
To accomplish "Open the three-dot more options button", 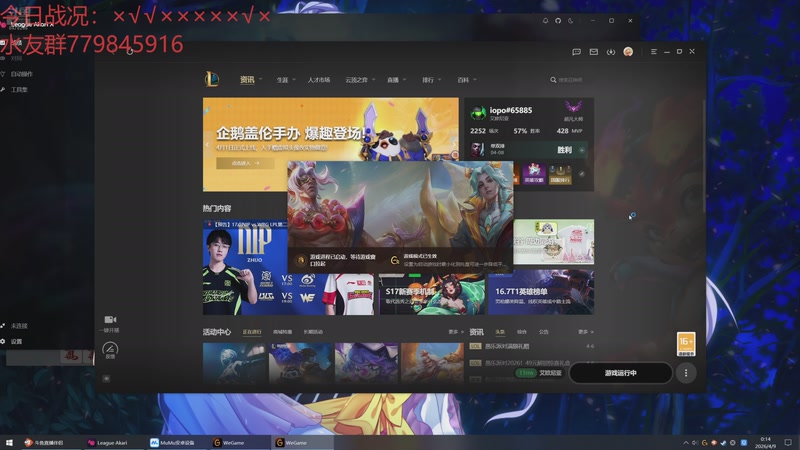I will click(686, 373).
